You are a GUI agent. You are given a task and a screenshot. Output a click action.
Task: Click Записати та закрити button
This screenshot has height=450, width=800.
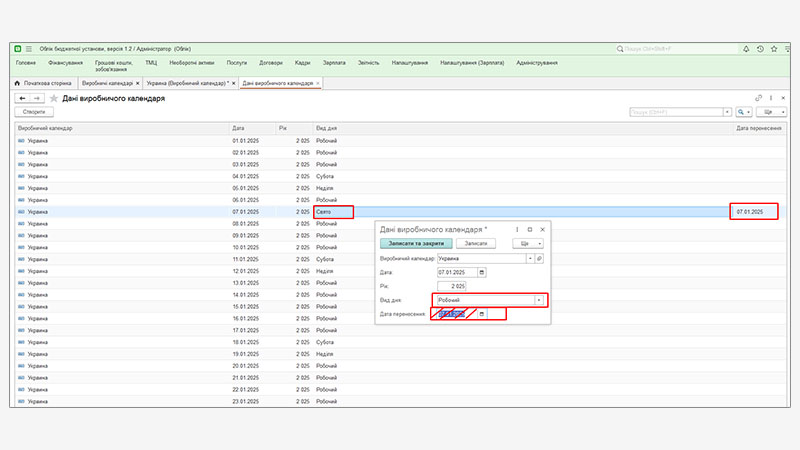coord(416,243)
